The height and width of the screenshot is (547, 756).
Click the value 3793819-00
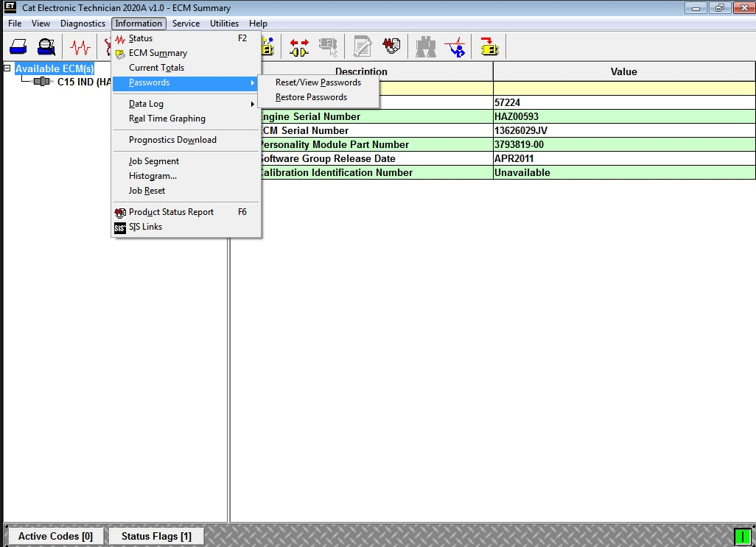coord(519,144)
